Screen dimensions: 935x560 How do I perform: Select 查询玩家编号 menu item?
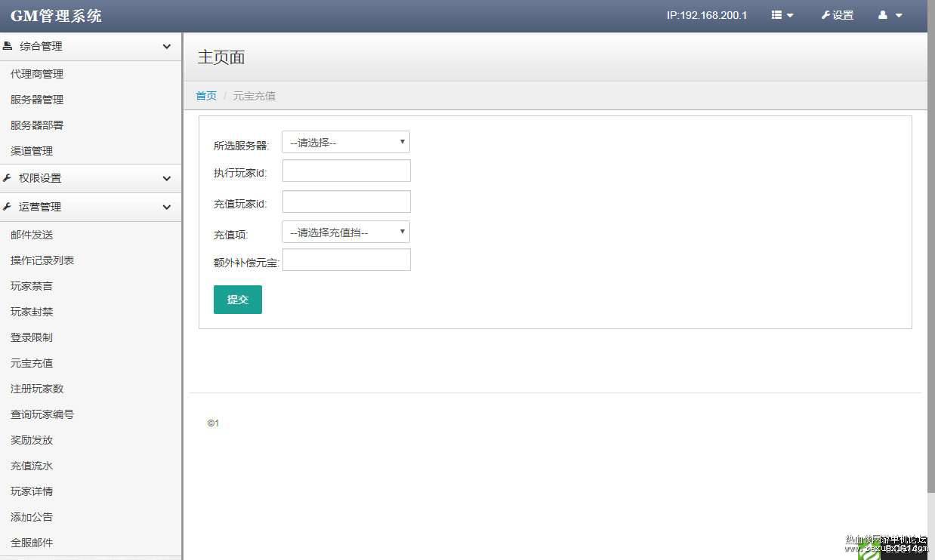pos(42,414)
